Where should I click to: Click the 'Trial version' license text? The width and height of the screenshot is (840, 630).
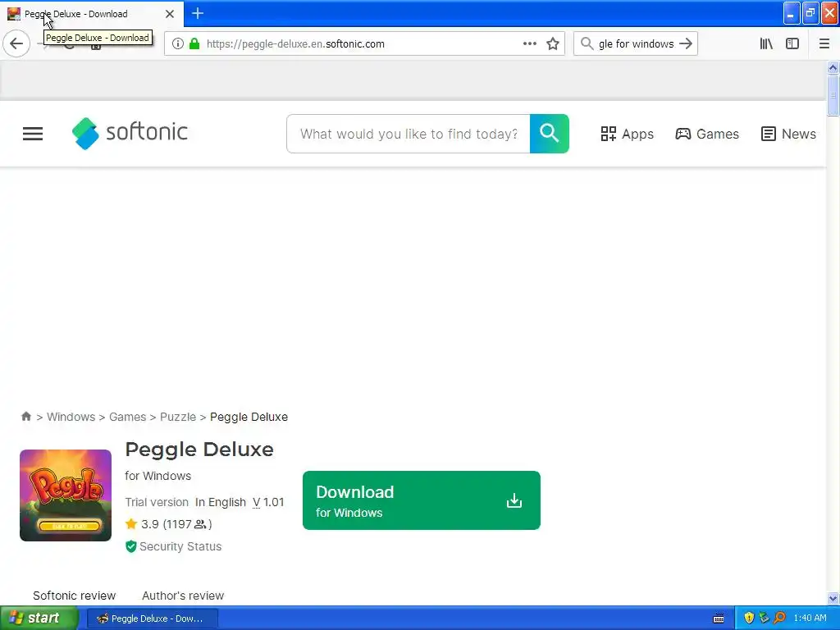(157, 503)
